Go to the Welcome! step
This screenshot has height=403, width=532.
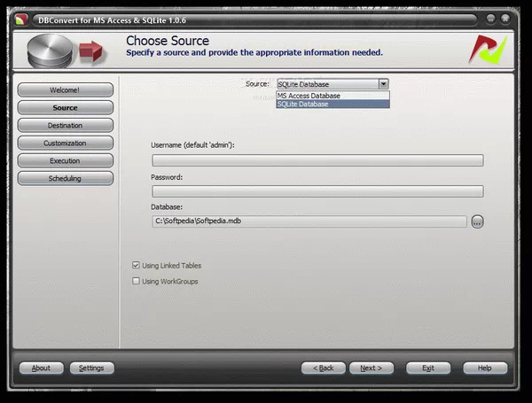65,89
